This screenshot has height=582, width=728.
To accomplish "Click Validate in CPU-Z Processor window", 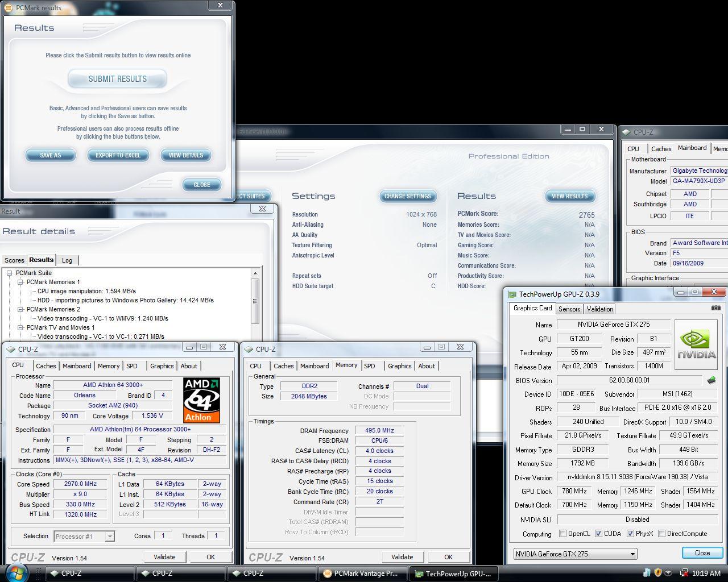I will tap(164, 557).
